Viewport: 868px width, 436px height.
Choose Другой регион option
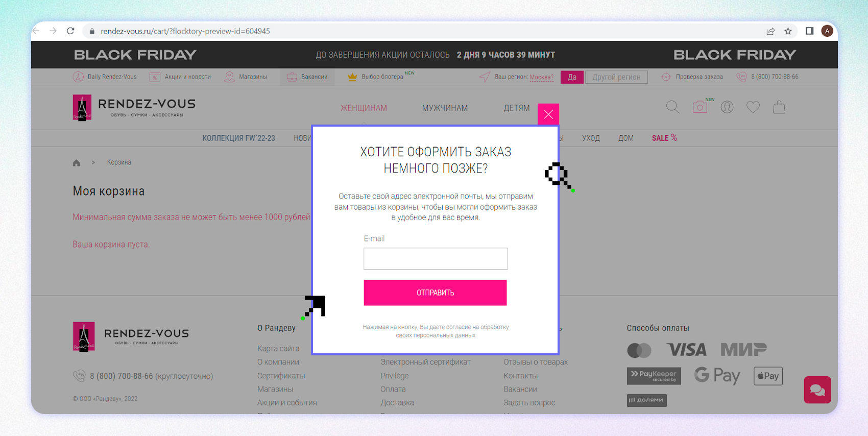tap(616, 77)
